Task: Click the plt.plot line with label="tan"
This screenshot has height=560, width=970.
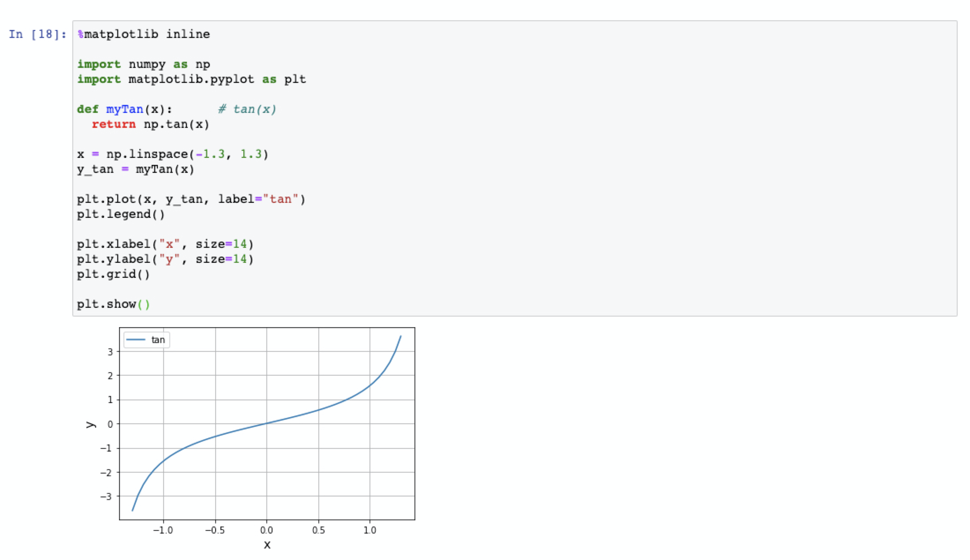Action: (x=190, y=199)
